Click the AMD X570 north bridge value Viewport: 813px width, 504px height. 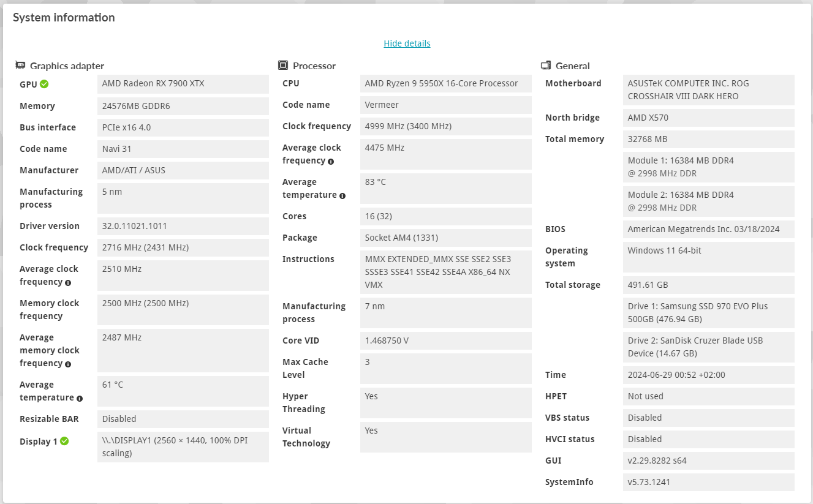709,118
